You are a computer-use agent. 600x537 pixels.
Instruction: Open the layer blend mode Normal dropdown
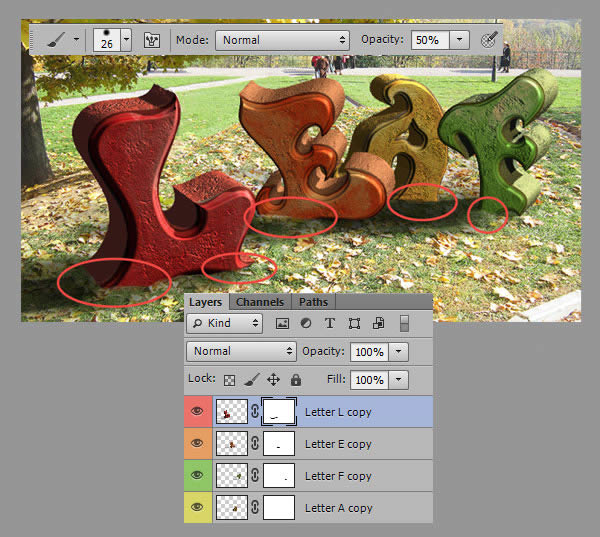click(x=241, y=351)
